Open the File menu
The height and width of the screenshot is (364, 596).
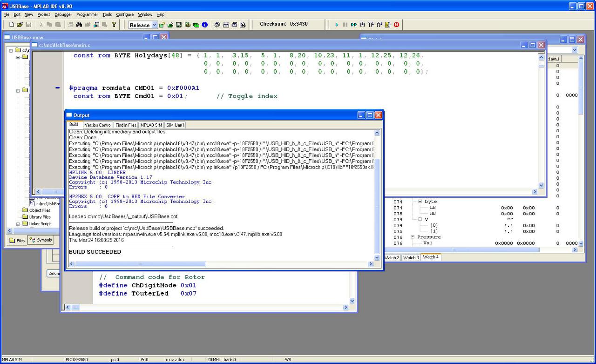(6, 14)
